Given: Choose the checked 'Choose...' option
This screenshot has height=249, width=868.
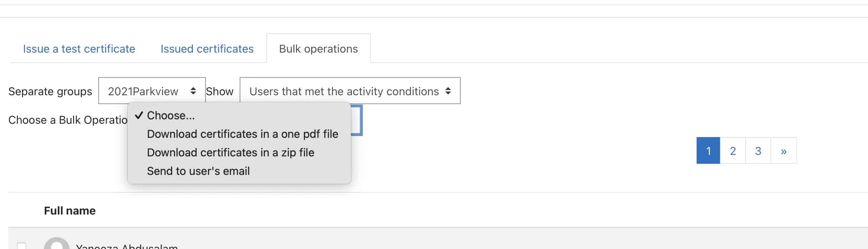Looking at the screenshot, I should coord(239,116).
